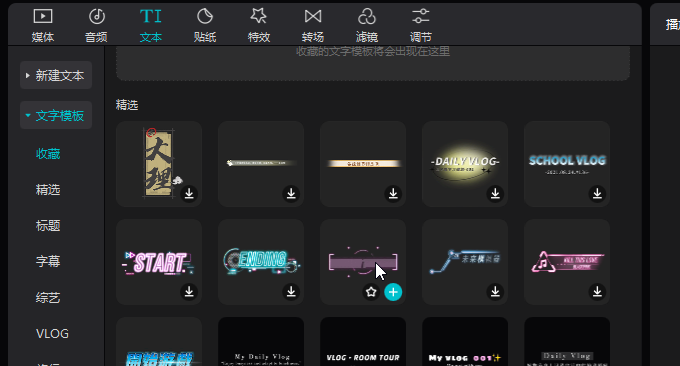
Task: Favorite the purple bar template with star
Action: (371, 292)
